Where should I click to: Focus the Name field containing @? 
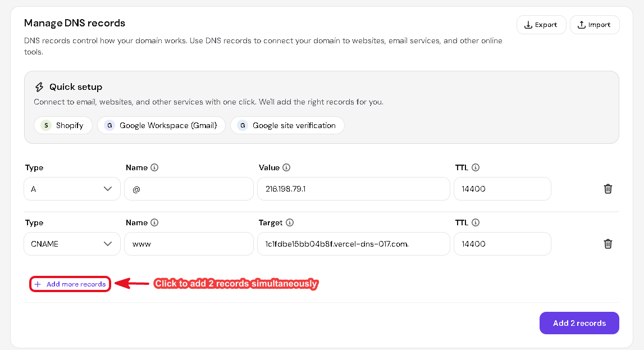[x=189, y=189]
